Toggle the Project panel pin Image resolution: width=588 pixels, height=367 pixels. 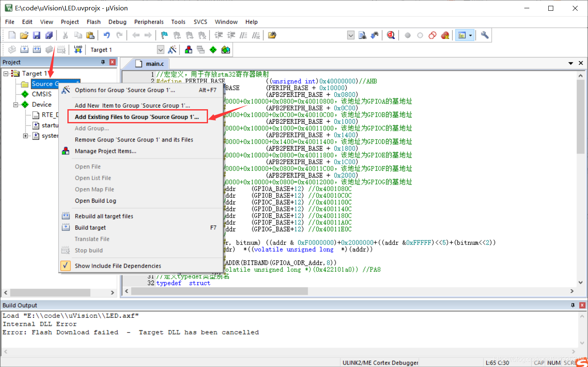tap(103, 62)
